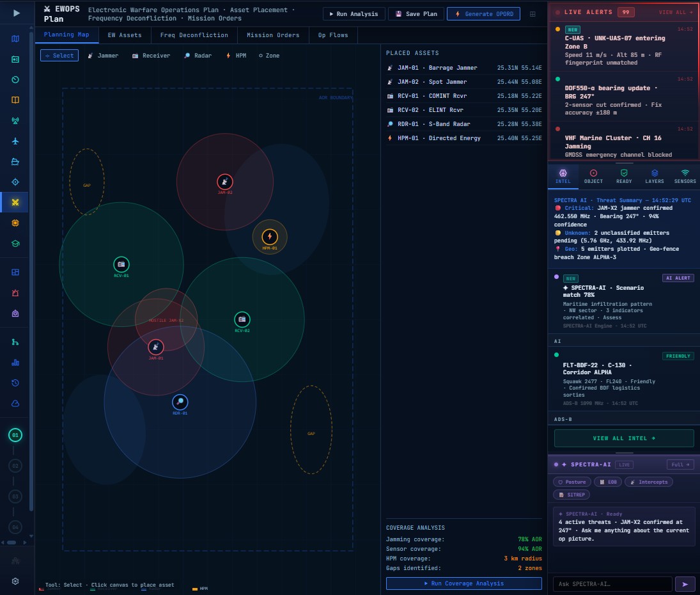This screenshot has height=595, width=700.
Task: Choose the Radar placement tool
Action: 198,56
